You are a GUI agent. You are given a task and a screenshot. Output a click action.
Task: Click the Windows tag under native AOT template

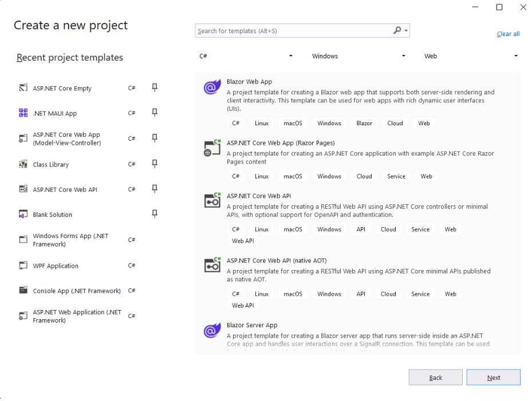pyautogui.click(x=329, y=294)
